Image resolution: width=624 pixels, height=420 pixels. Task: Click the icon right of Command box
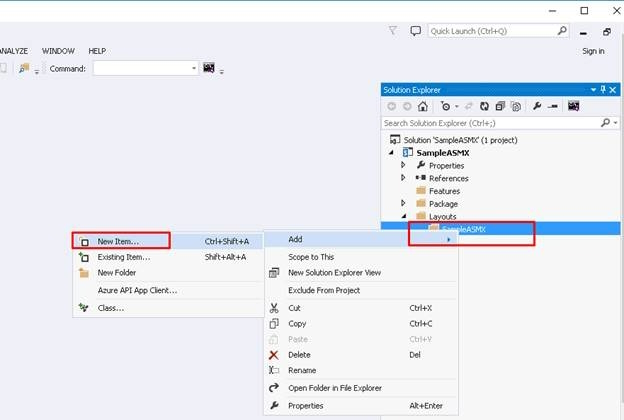point(209,68)
